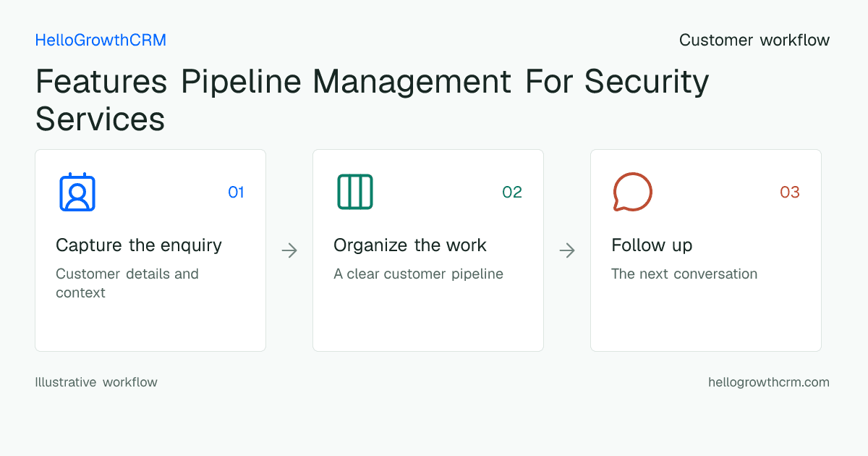Click the 'Features Pipeline Management For Security Services' title
The image size is (868, 456).
(372, 100)
